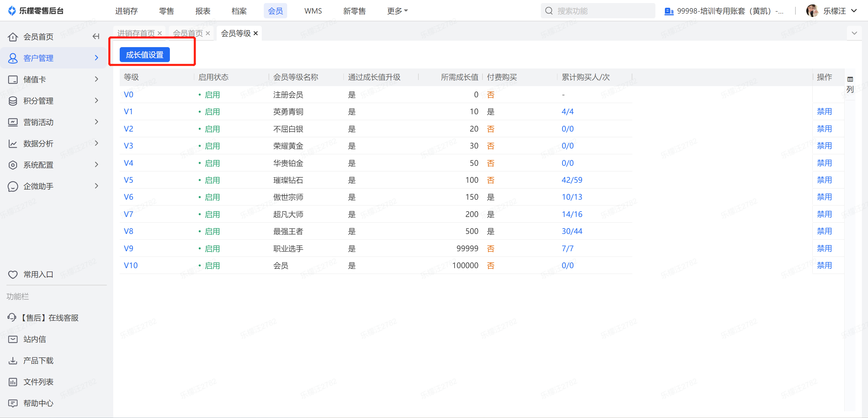Screen dimensions: 868x418
Task: Open the V5 level link
Action: (x=129, y=180)
